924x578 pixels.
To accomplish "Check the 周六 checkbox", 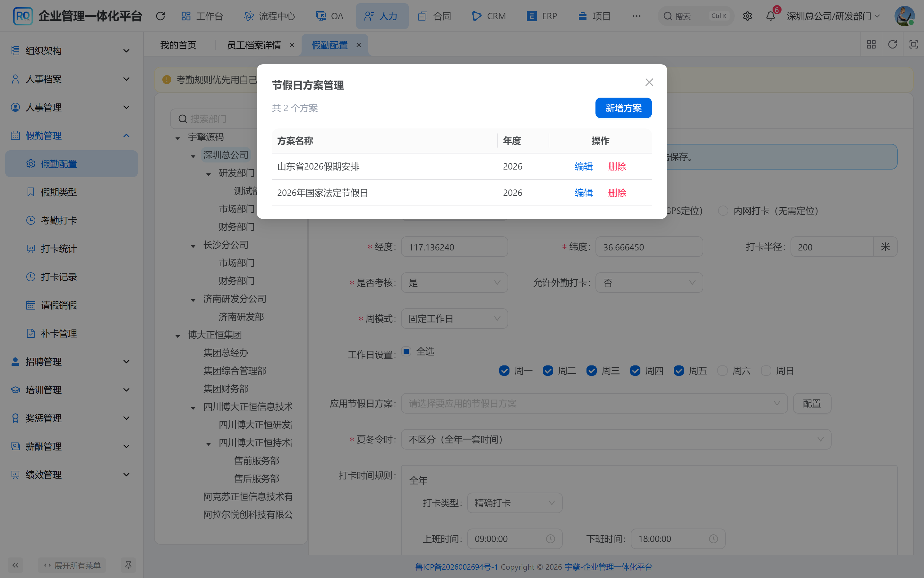I will coord(722,371).
